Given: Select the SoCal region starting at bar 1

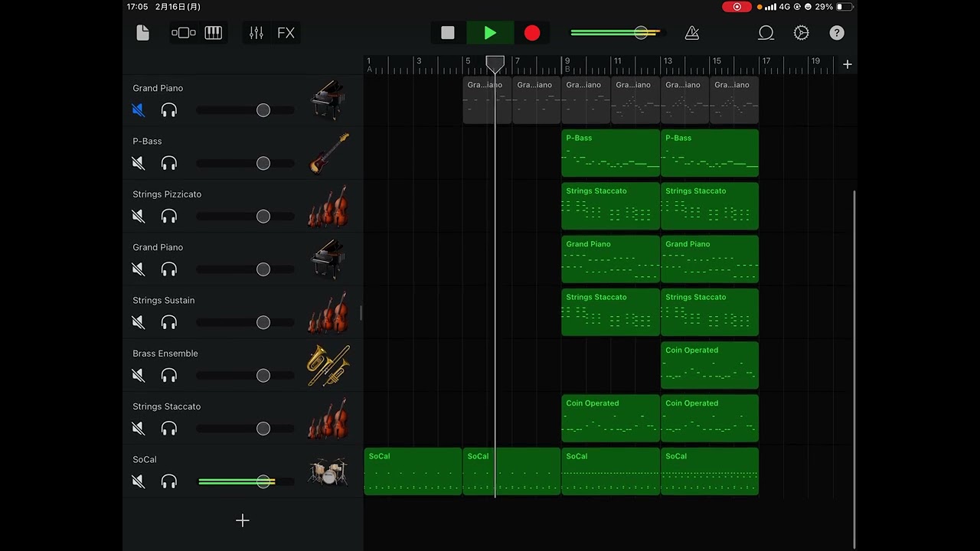Looking at the screenshot, I should click(413, 471).
